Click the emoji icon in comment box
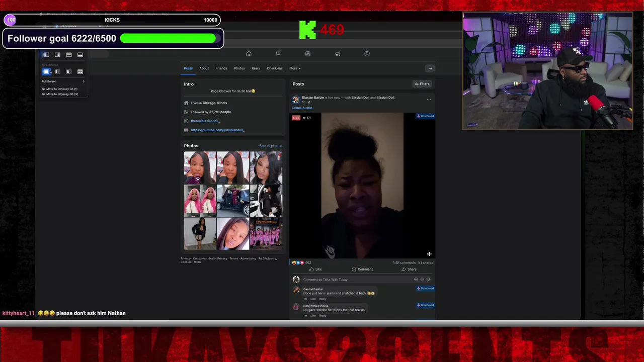 (x=422, y=280)
